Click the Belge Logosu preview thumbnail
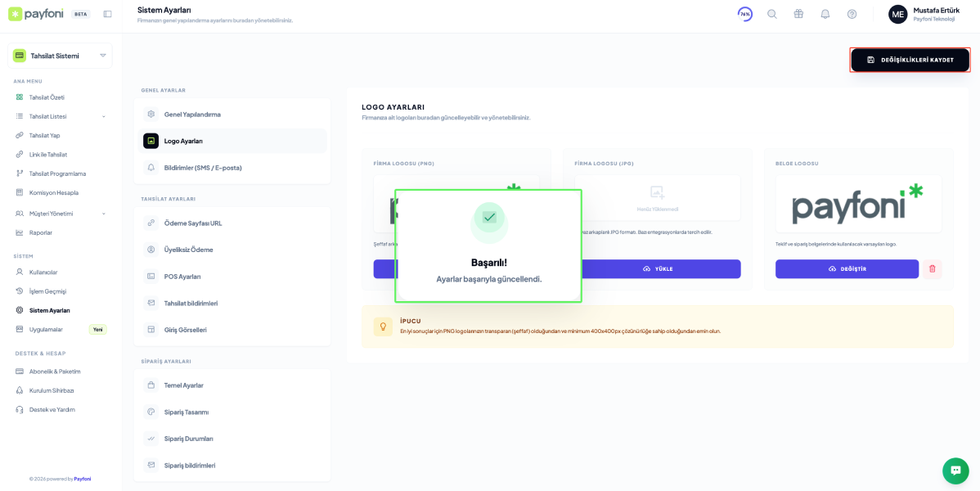This screenshot has height=491, width=980. click(x=858, y=204)
